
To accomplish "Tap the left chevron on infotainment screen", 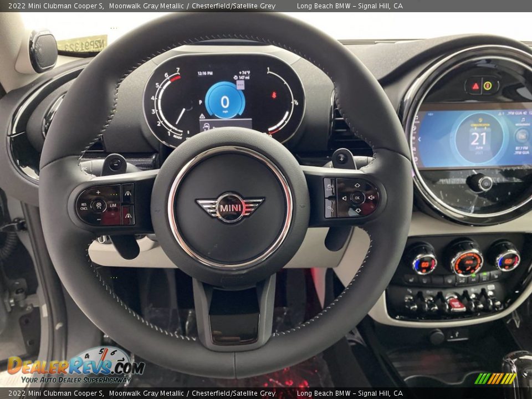I will tap(420, 140).
